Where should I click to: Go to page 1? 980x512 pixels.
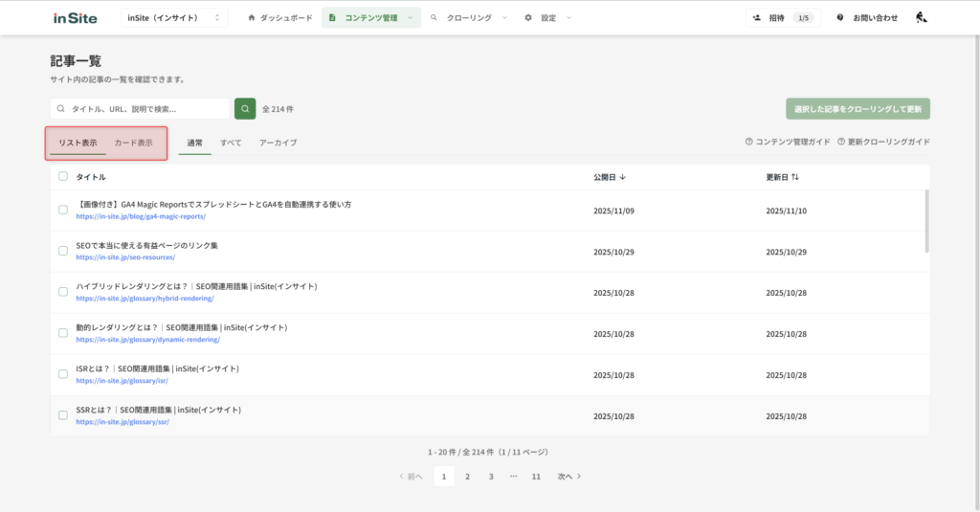(x=444, y=477)
